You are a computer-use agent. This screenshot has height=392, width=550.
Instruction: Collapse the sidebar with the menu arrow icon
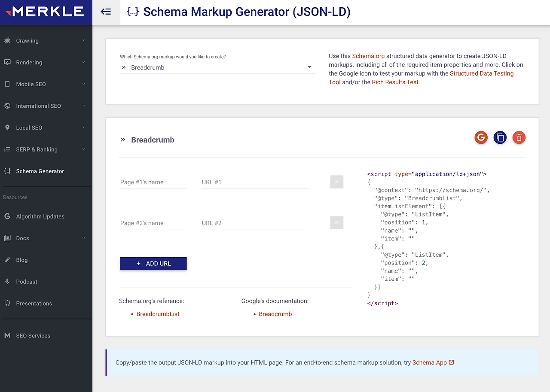(106, 12)
